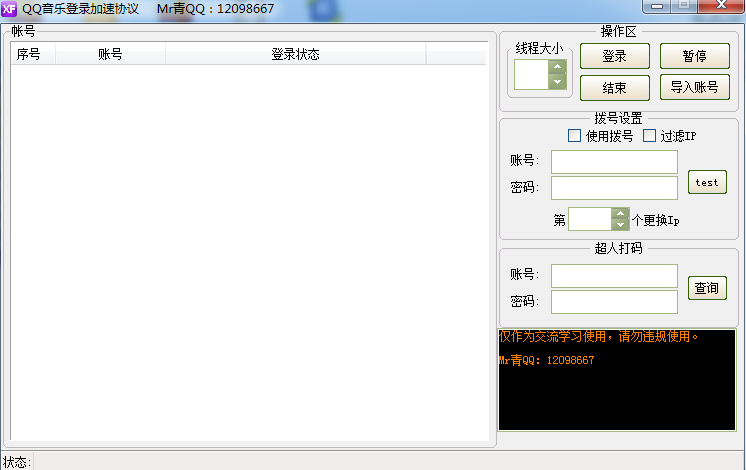This screenshot has height=470, width=746.
Task: Focus the 拨号设置 账号 input field
Action: tap(614, 162)
